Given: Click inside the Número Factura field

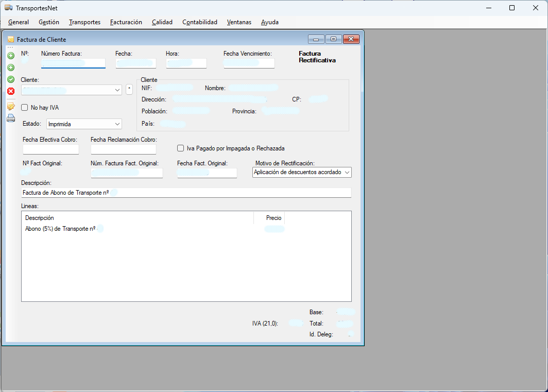Looking at the screenshot, I should pos(73,63).
